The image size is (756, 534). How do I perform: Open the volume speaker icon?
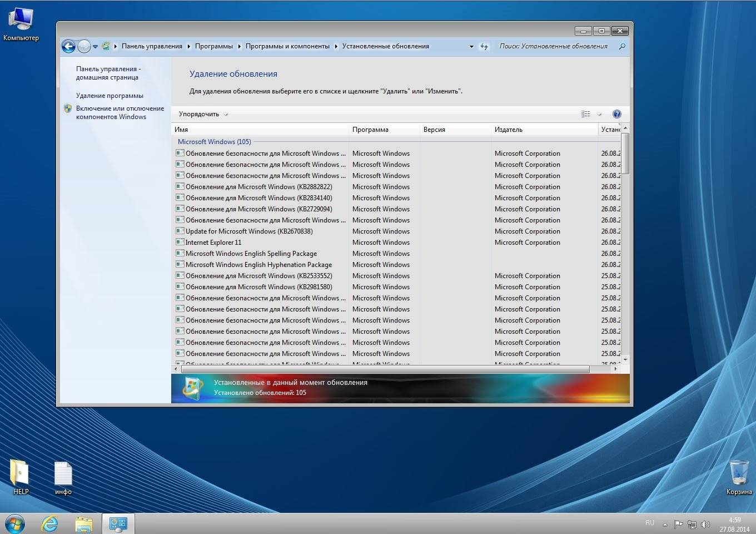(705, 524)
